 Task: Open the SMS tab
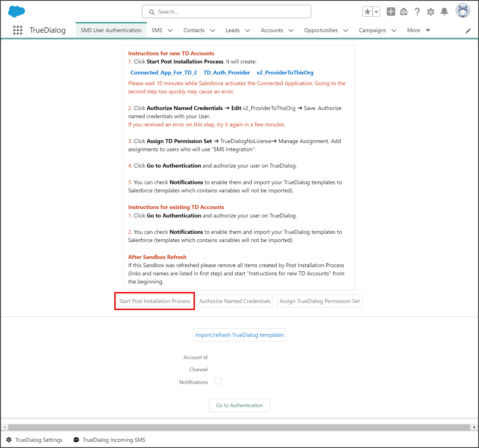[x=157, y=30]
